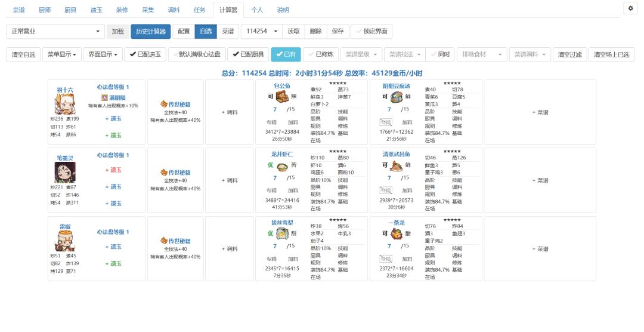Click chef 笔墨灵 avatar image
Viewport: 644px width, 332px height.
pyautogui.click(x=65, y=173)
